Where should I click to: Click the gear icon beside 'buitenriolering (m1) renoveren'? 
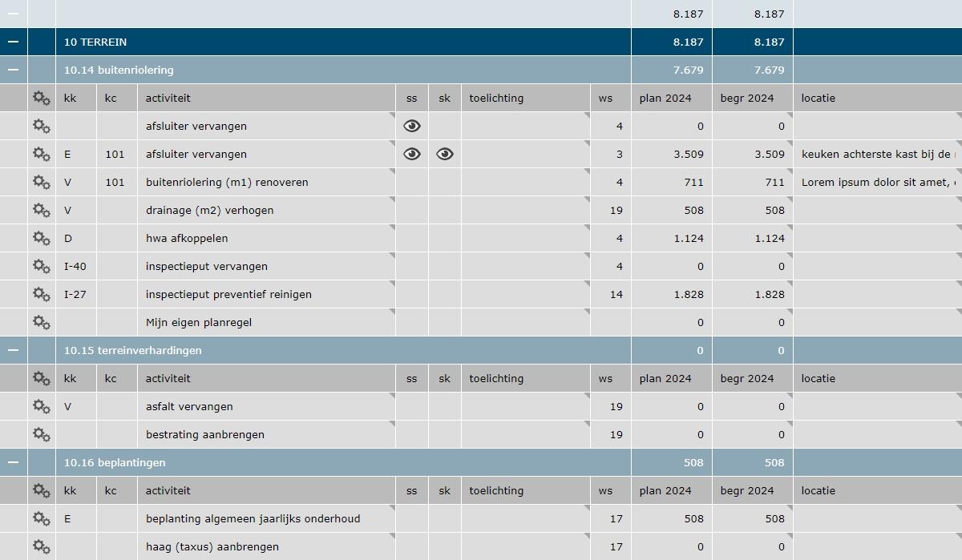(x=41, y=182)
